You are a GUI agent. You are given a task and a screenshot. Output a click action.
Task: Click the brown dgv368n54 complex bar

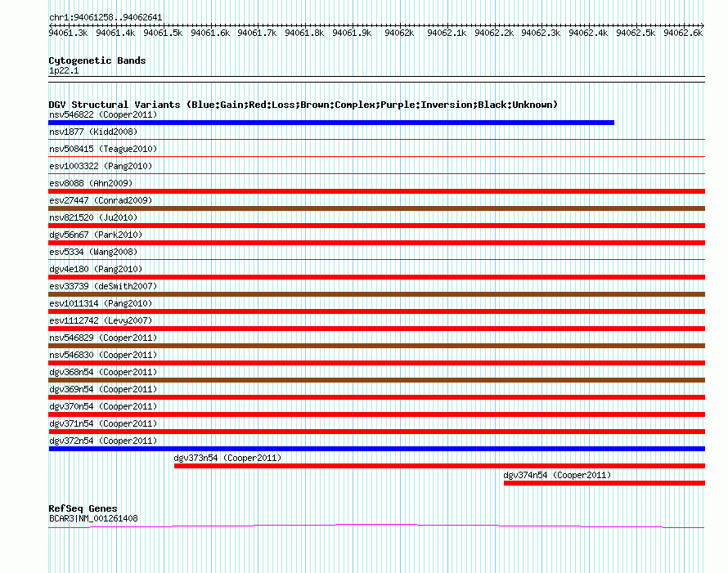376,380
